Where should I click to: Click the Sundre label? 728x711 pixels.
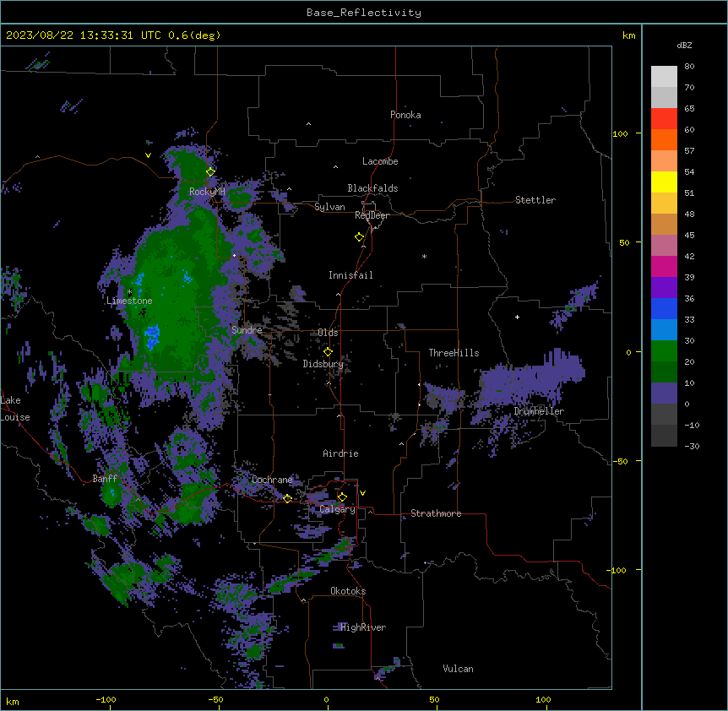(247, 330)
